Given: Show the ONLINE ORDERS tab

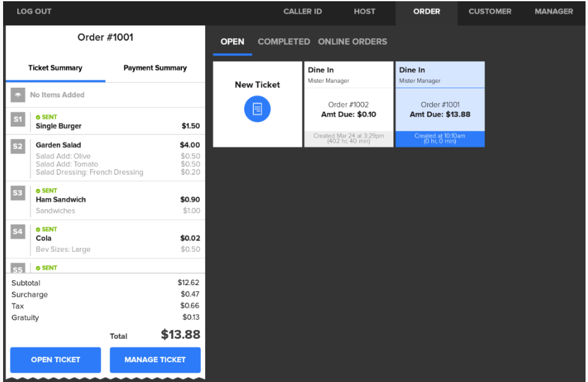Looking at the screenshot, I should coord(353,41).
